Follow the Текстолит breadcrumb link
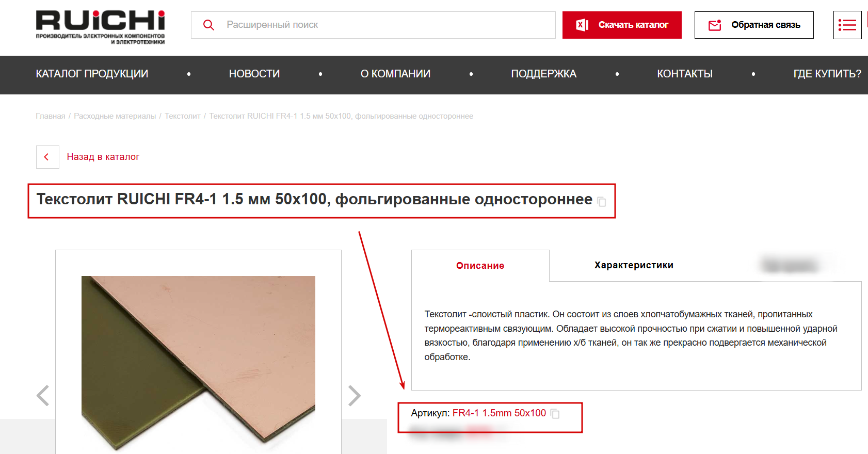This screenshot has height=454, width=868. [x=183, y=116]
